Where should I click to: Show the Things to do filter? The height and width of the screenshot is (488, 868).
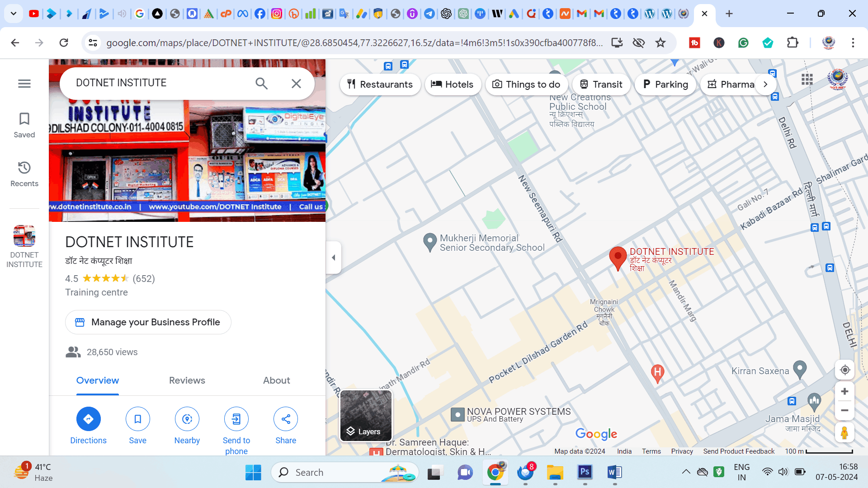[526, 84]
